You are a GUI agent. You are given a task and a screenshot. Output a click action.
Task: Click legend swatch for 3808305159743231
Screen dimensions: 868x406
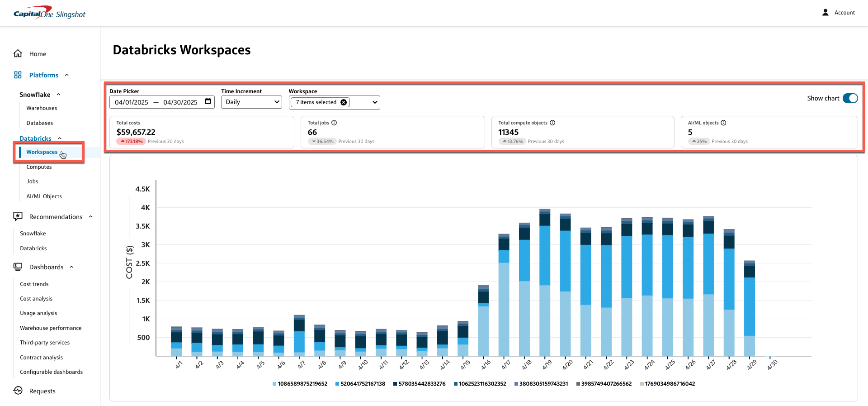point(516,384)
